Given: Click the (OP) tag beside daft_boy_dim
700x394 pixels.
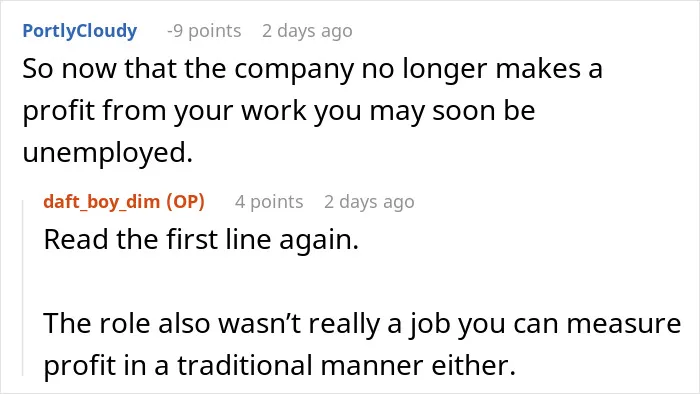Looking at the screenshot, I should point(185,202).
